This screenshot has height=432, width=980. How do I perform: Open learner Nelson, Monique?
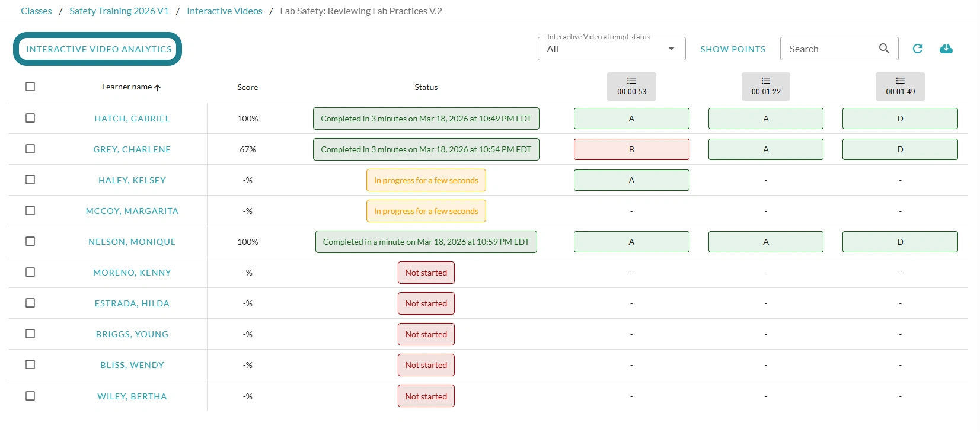132,242
